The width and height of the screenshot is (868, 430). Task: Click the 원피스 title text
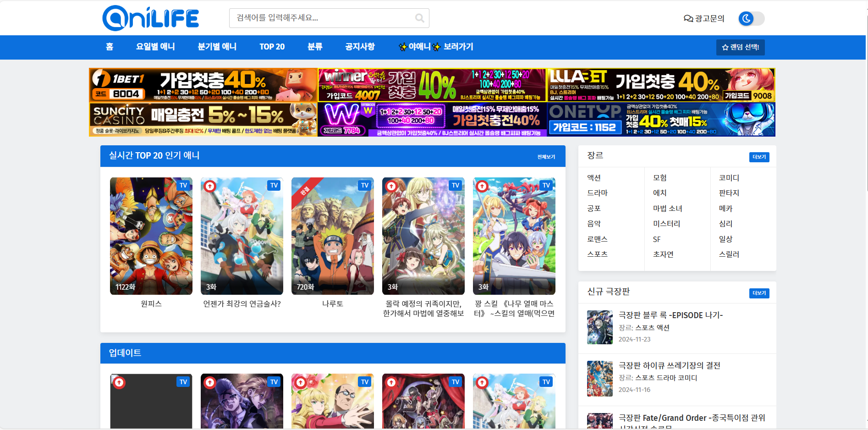coord(151,304)
